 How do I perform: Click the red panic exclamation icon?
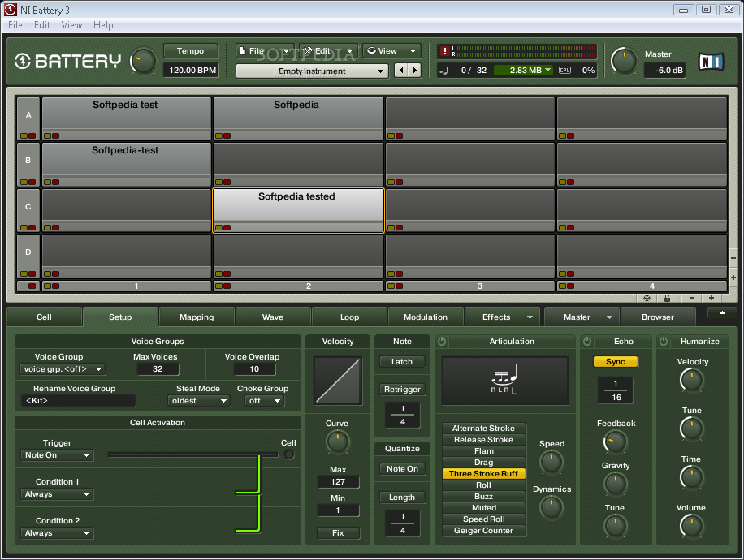(x=444, y=51)
